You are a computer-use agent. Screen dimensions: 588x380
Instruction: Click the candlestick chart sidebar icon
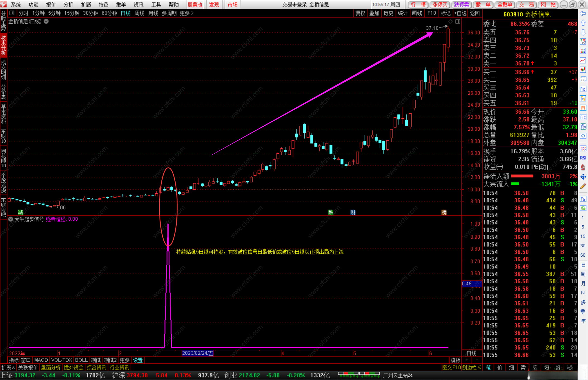pos(583,70)
